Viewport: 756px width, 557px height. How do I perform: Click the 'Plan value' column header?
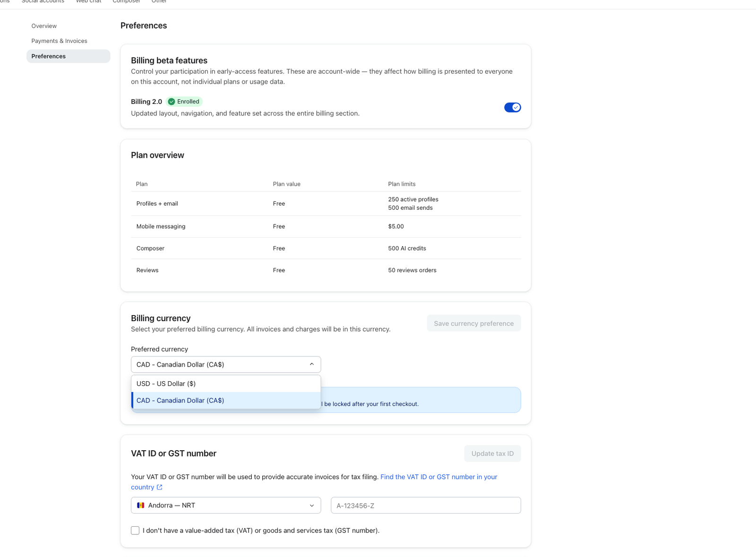(x=286, y=184)
